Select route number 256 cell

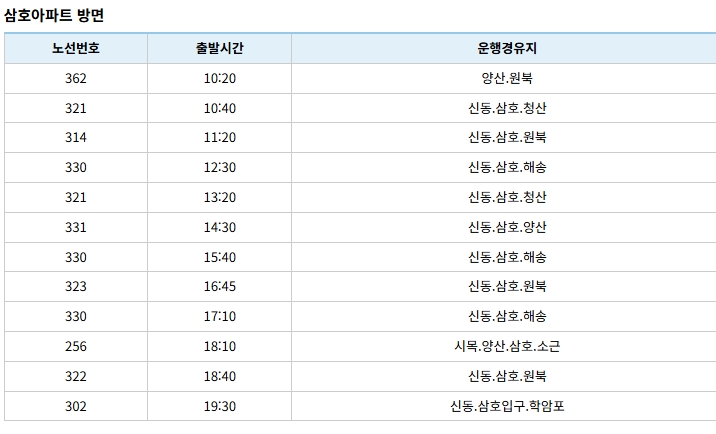pyautogui.click(x=76, y=346)
